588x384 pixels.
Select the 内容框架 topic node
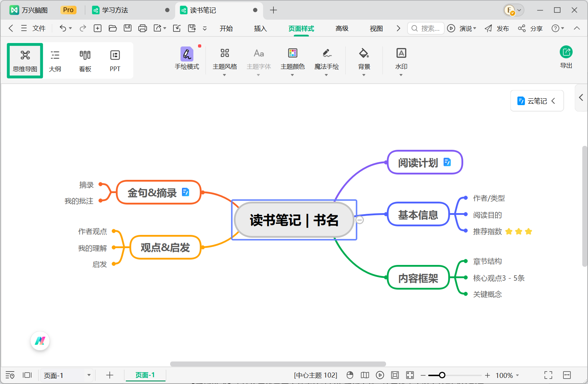[418, 278]
